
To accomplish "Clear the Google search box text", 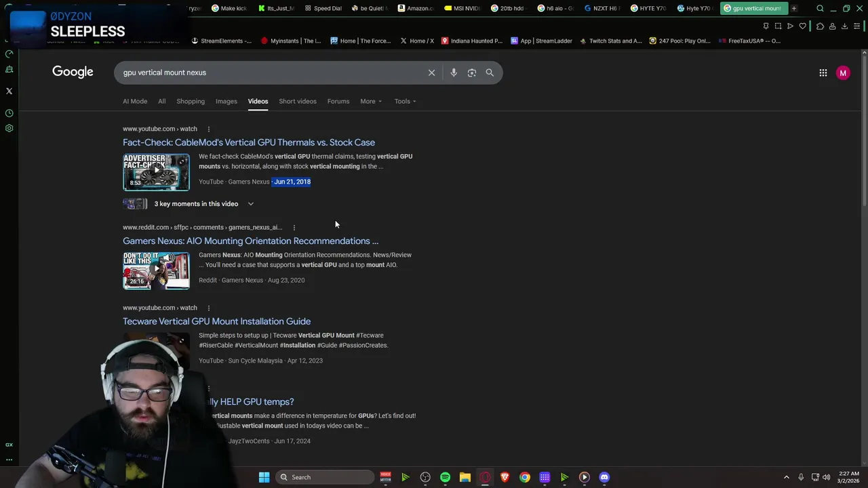I will (431, 73).
